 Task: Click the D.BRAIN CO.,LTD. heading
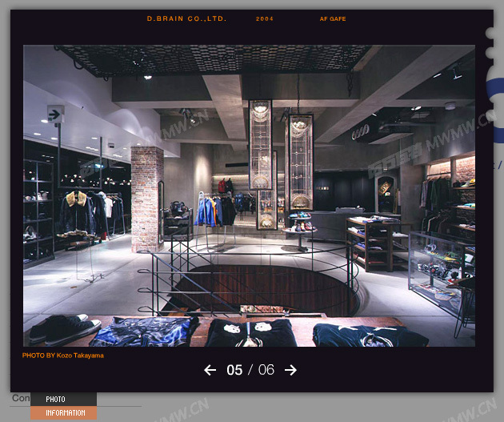[186, 18]
